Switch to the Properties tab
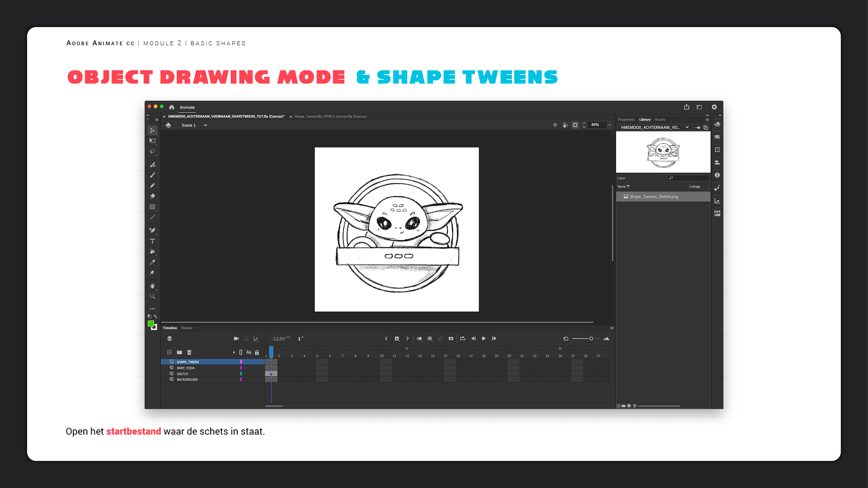The height and width of the screenshot is (488, 868). [x=626, y=120]
